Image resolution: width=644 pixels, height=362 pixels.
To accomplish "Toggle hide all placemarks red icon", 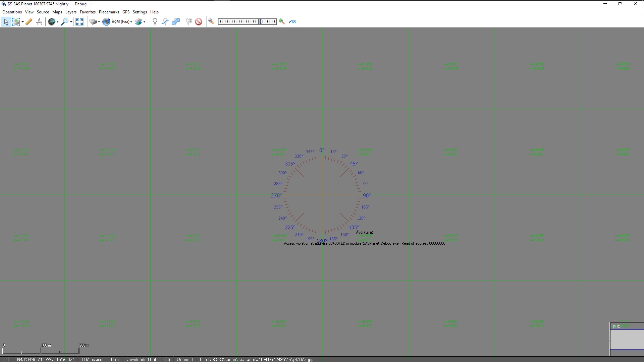I will (x=199, y=22).
